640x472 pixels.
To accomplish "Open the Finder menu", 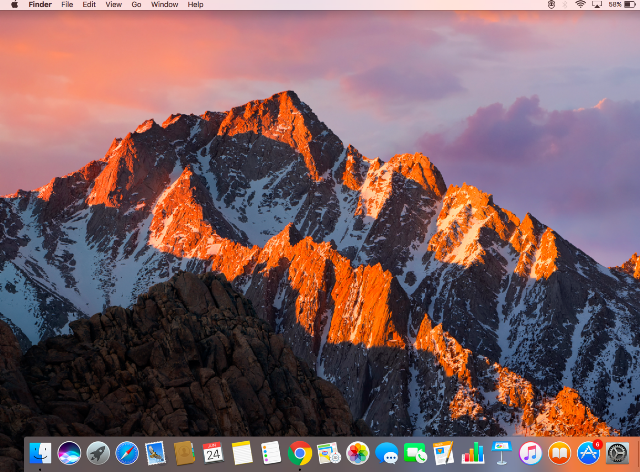I will coord(40,4).
